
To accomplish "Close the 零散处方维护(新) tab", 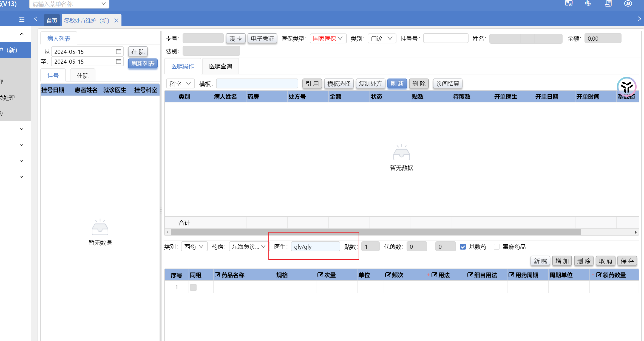I will click(x=116, y=21).
